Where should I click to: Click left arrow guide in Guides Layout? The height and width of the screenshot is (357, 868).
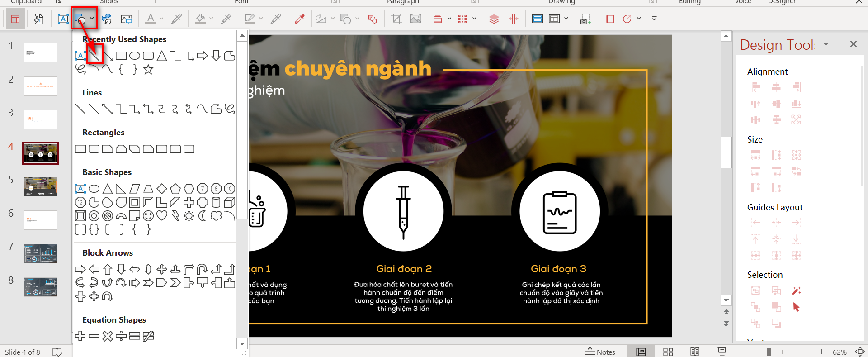pos(755,223)
